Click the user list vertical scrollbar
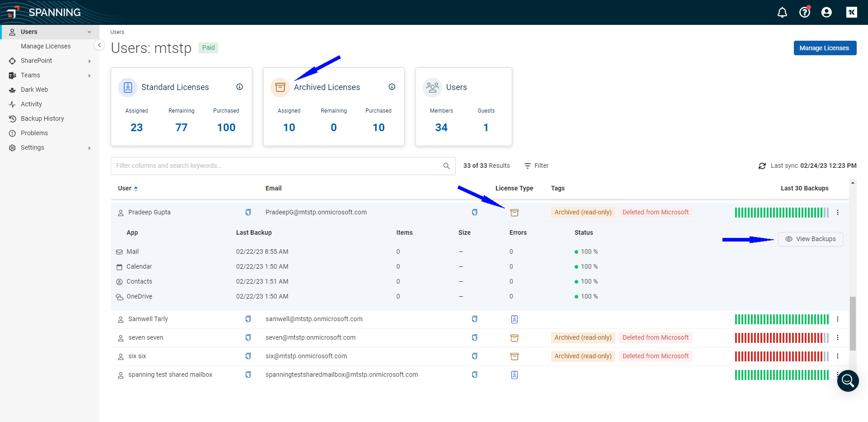The height and width of the screenshot is (422, 868). pyautogui.click(x=853, y=323)
